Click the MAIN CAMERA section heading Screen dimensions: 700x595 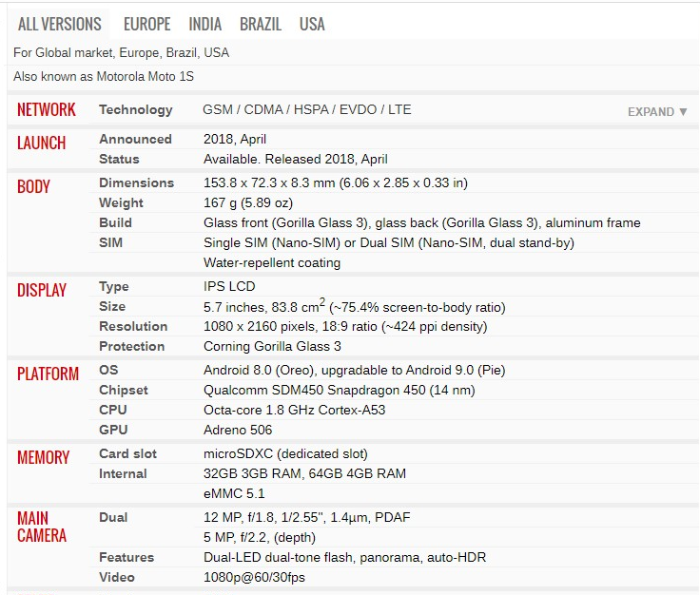tap(42, 527)
